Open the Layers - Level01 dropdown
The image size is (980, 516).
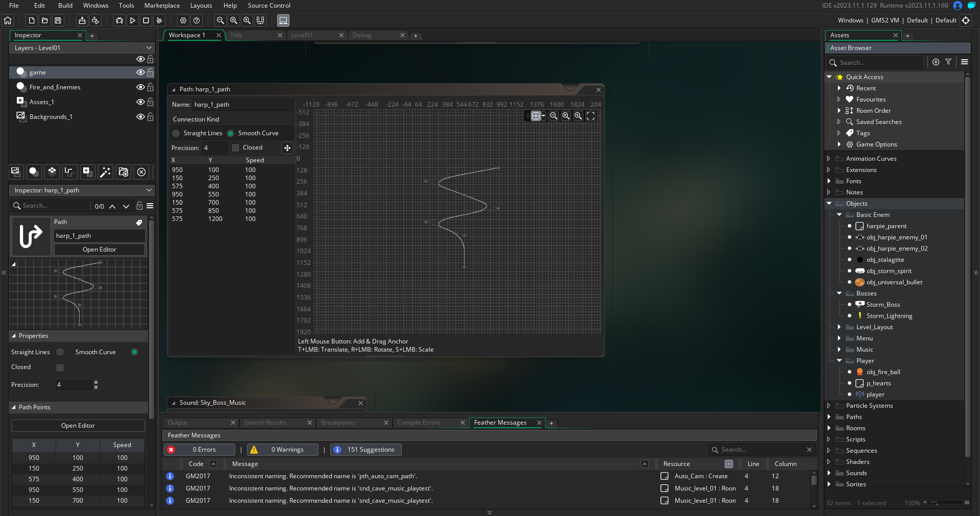pos(82,48)
